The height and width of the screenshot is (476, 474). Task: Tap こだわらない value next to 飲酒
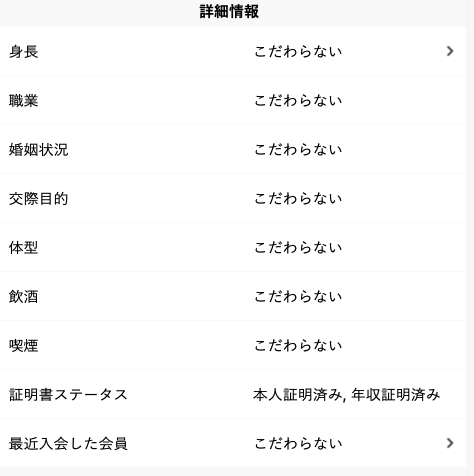(298, 297)
